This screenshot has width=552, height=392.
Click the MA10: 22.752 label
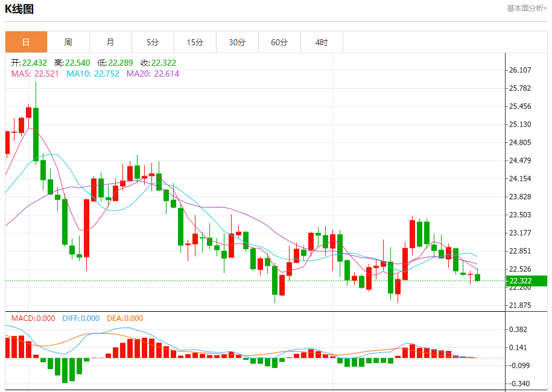click(x=93, y=74)
